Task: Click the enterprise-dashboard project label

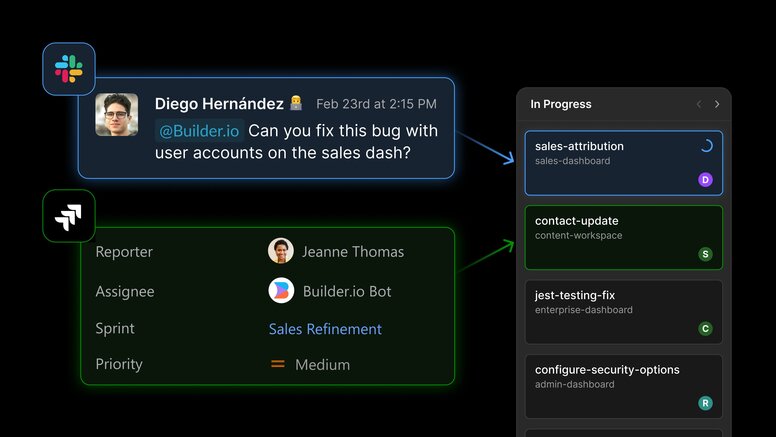Action: pyautogui.click(x=583, y=310)
